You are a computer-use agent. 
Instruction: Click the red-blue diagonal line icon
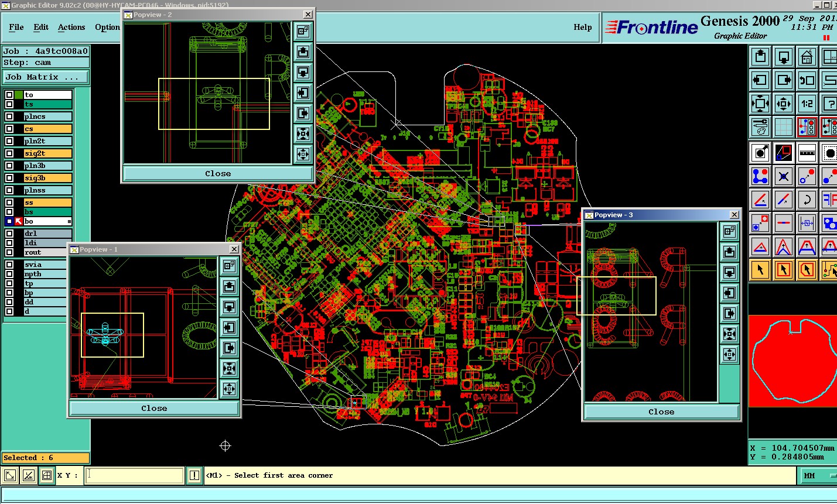click(x=784, y=200)
